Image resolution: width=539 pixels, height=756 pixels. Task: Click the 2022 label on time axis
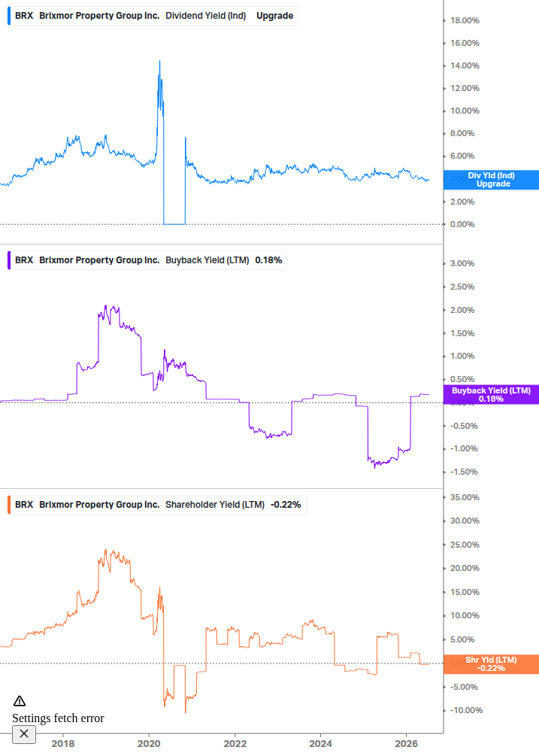235,744
